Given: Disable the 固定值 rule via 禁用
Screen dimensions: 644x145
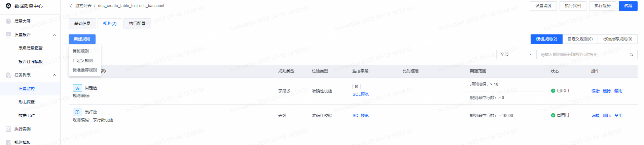Looking at the screenshot, I should (618, 91).
